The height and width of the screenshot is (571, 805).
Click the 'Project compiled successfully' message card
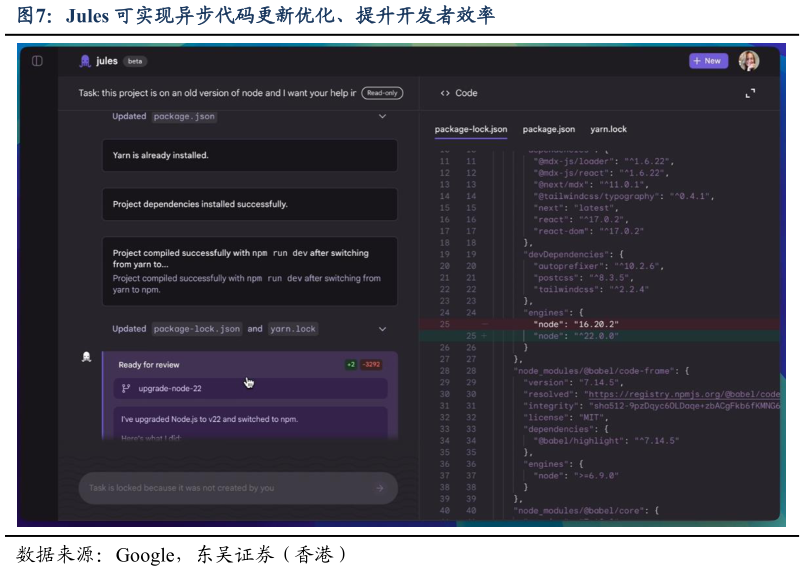tap(250, 271)
